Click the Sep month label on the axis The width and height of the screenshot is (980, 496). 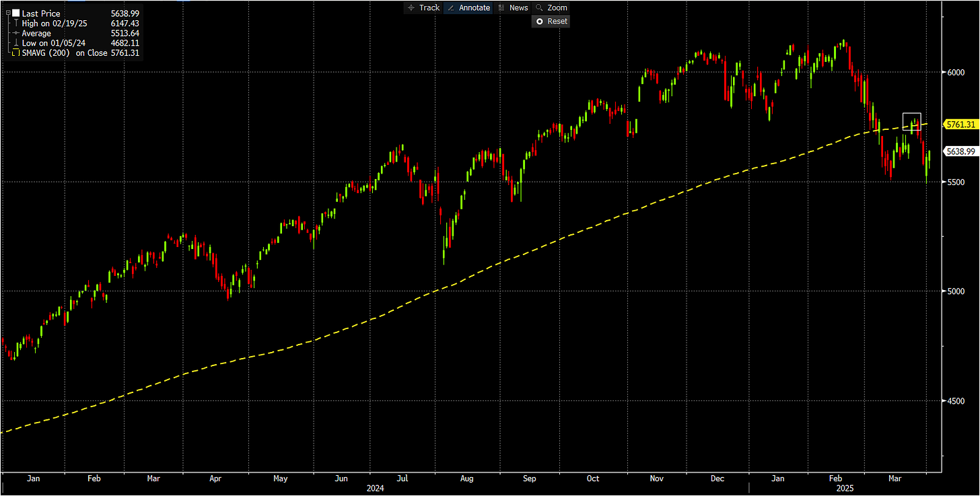[530, 479]
